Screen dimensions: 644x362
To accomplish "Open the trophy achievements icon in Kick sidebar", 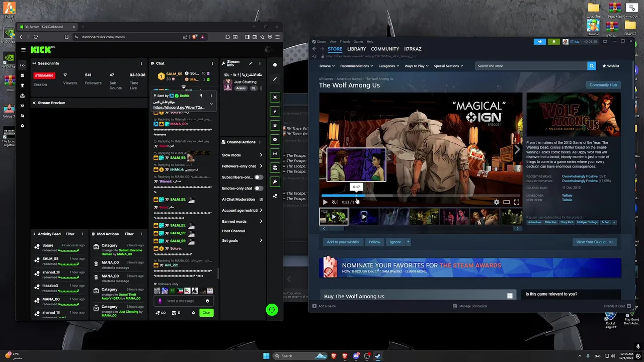I will 22,85.
